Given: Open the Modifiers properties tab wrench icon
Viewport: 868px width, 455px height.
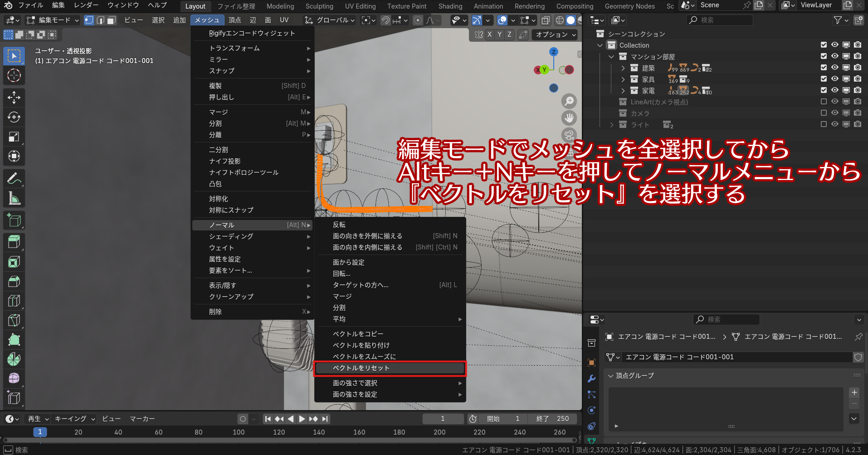Looking at the screenshot, I should click(591, 378).
